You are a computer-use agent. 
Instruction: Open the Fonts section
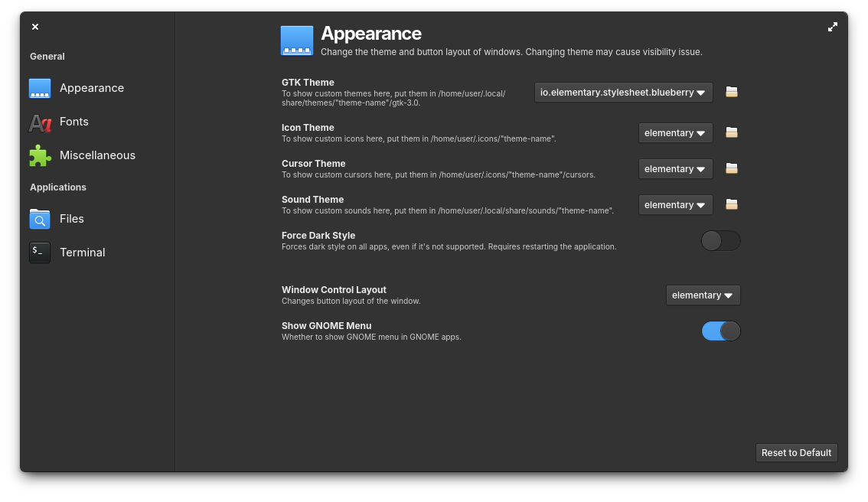pos(98,122)
